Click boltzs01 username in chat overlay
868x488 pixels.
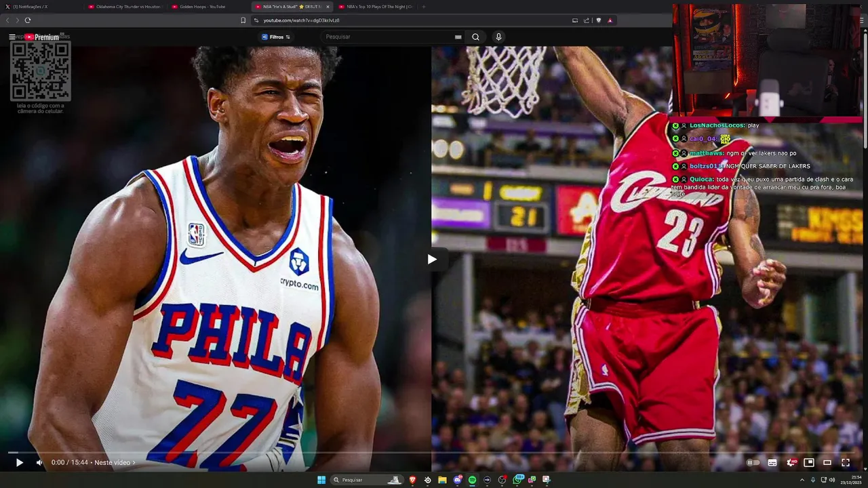point(705,166)
